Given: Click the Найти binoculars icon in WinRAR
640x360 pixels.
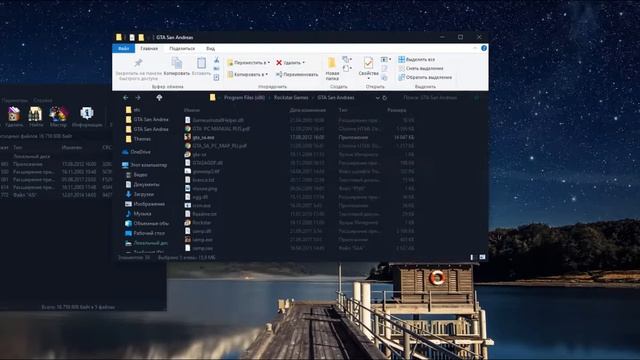Looking at the screenshot, I should [x=35, y=113].
